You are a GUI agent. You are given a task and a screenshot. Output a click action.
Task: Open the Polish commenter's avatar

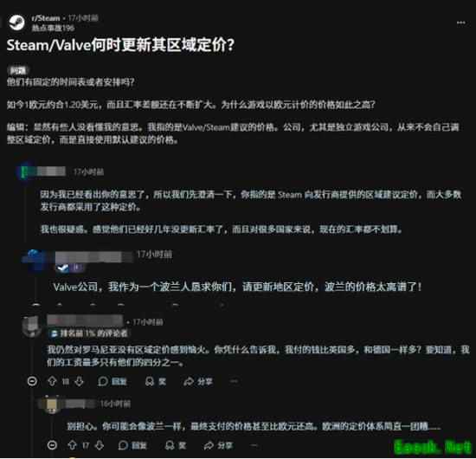pos(35,259)
